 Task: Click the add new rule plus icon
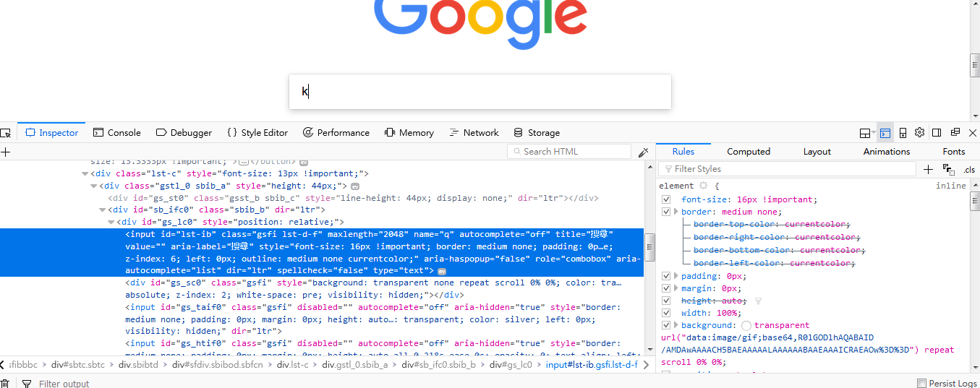pos(929,169)
